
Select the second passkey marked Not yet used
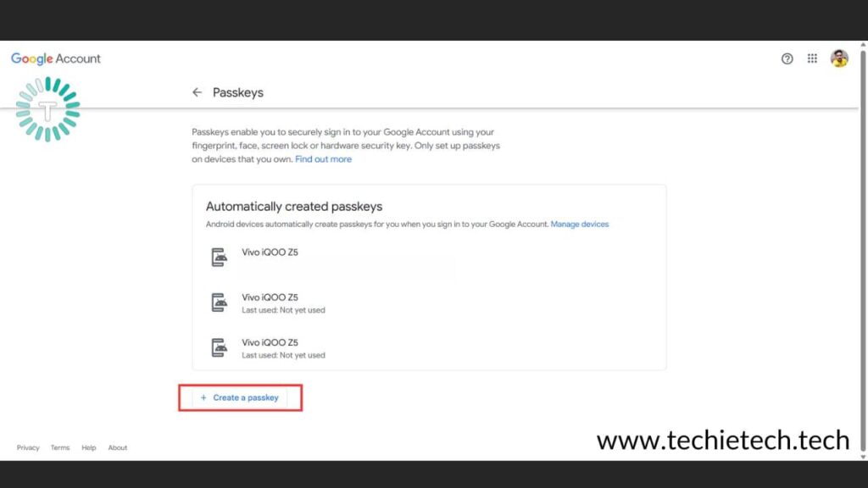(x=270, y=302)
